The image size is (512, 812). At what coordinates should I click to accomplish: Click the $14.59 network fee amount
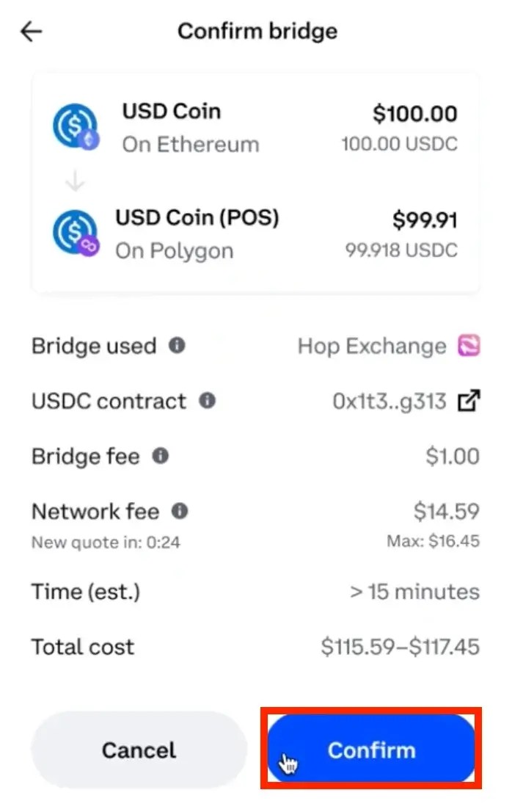[446, 511]
